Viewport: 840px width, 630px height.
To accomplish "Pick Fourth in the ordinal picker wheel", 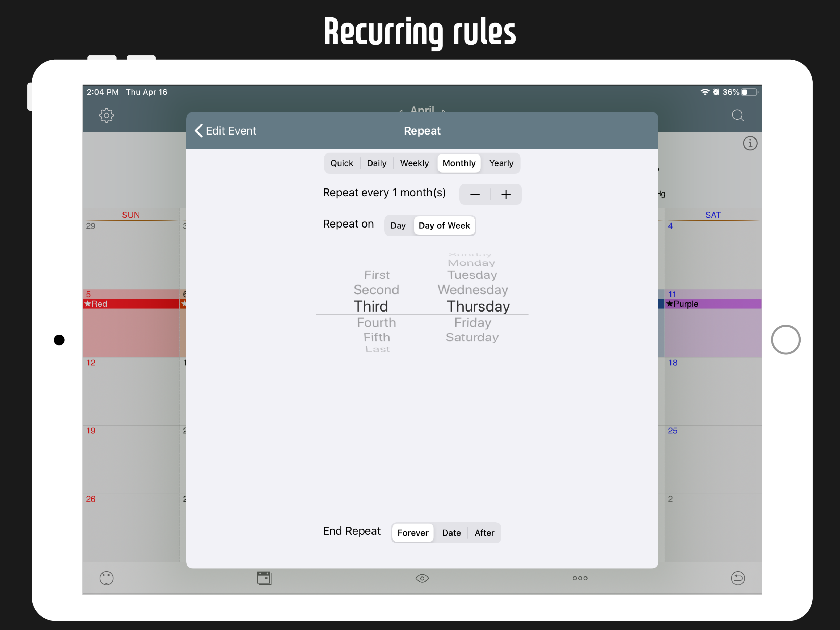I will 376,323.
